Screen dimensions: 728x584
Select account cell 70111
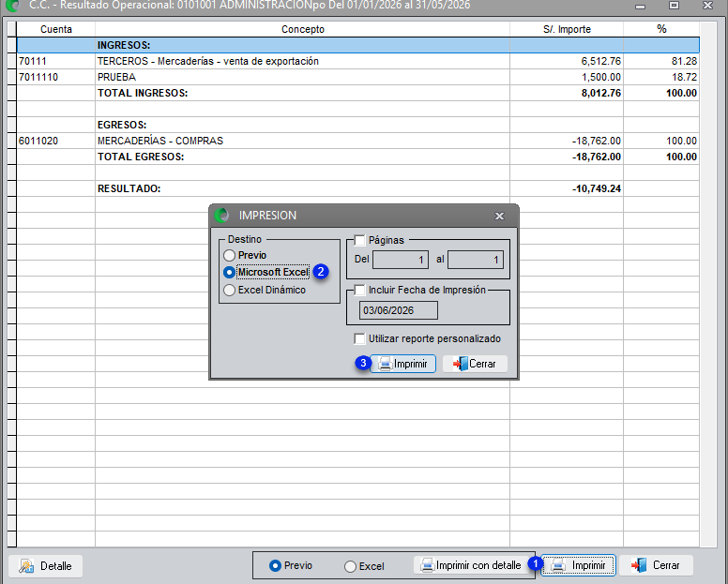coord(56,61)
